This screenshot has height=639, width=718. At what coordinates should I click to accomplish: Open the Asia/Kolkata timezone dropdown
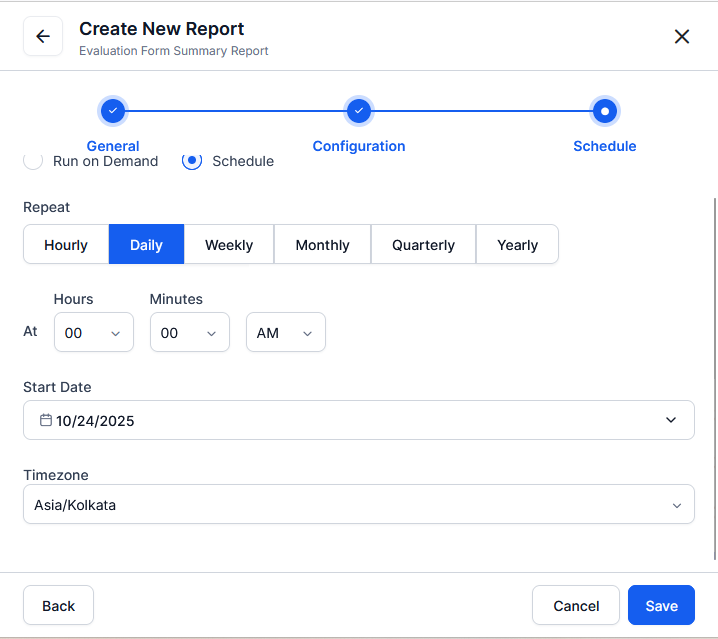tap(358, 505)
